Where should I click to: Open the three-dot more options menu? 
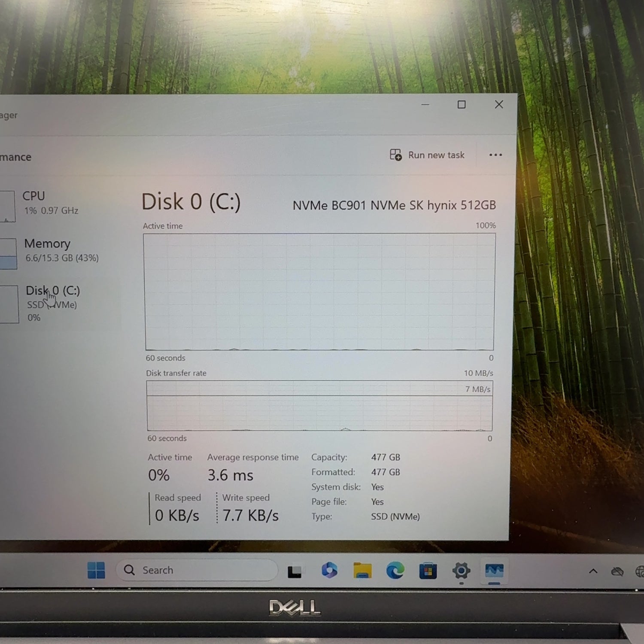pos(495,155)
